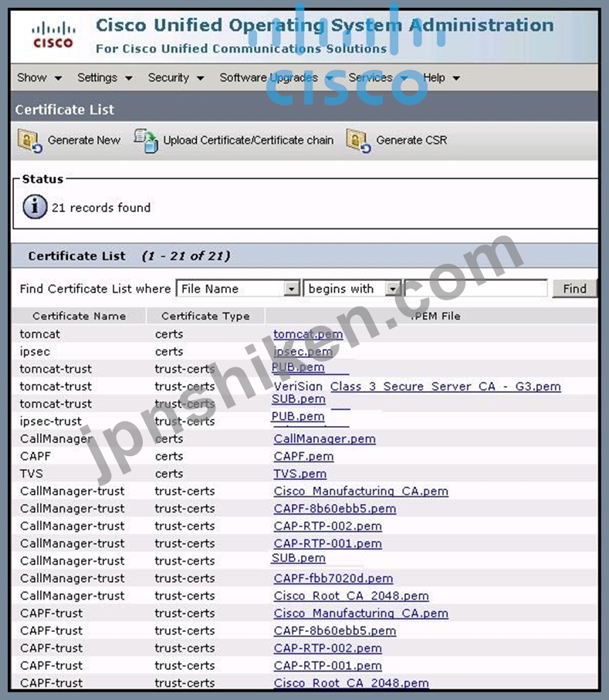
Task: Click the Generate New certificate icon
Action: [30, 140]
